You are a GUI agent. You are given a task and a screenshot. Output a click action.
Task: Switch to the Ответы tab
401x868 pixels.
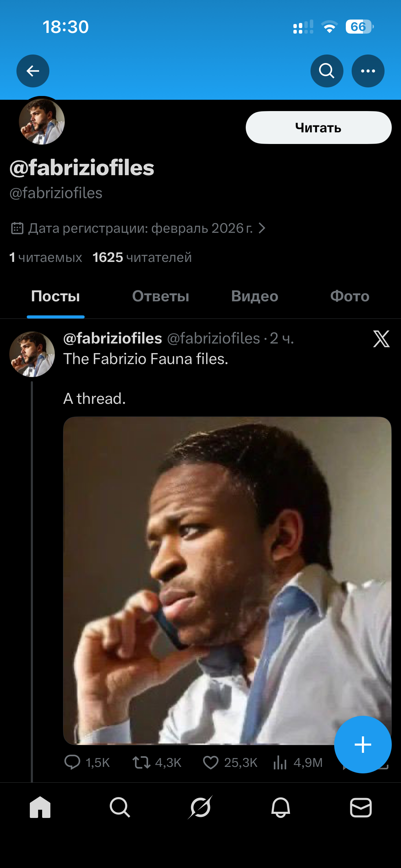click(161, 296)
